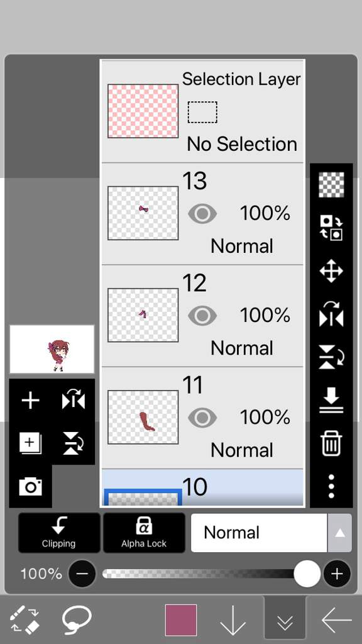Viewport: 362px width, 644px height.
Task: Collapse layer panel with double chevron
Action: (x=285, y=620)
